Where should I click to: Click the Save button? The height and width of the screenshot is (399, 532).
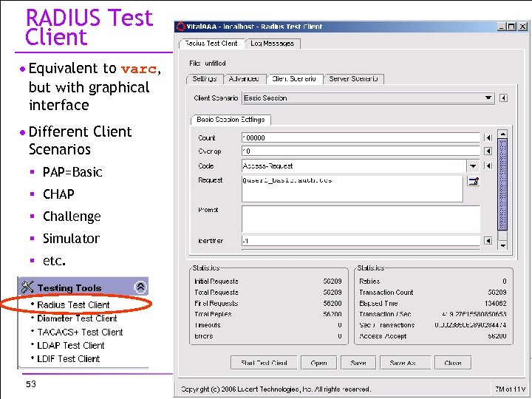tap(358, 363)
